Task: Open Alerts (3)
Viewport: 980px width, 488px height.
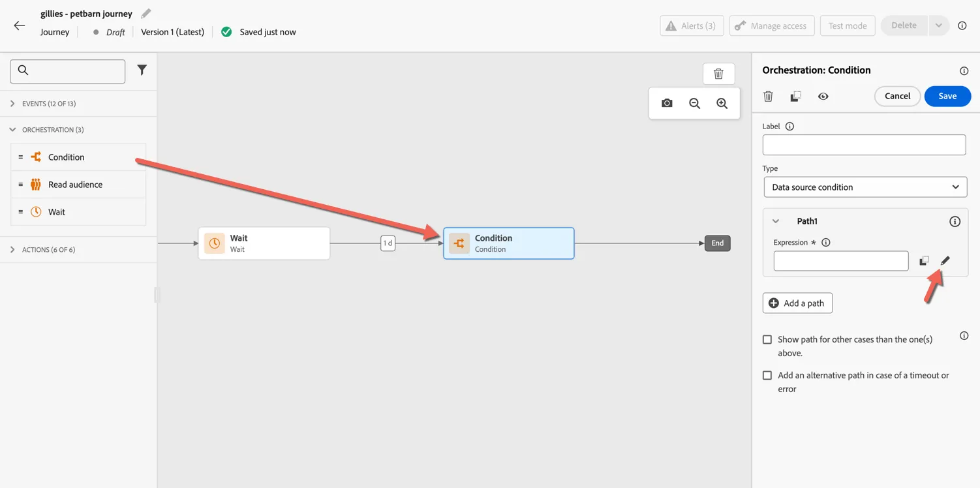Action: click(692, 25)
